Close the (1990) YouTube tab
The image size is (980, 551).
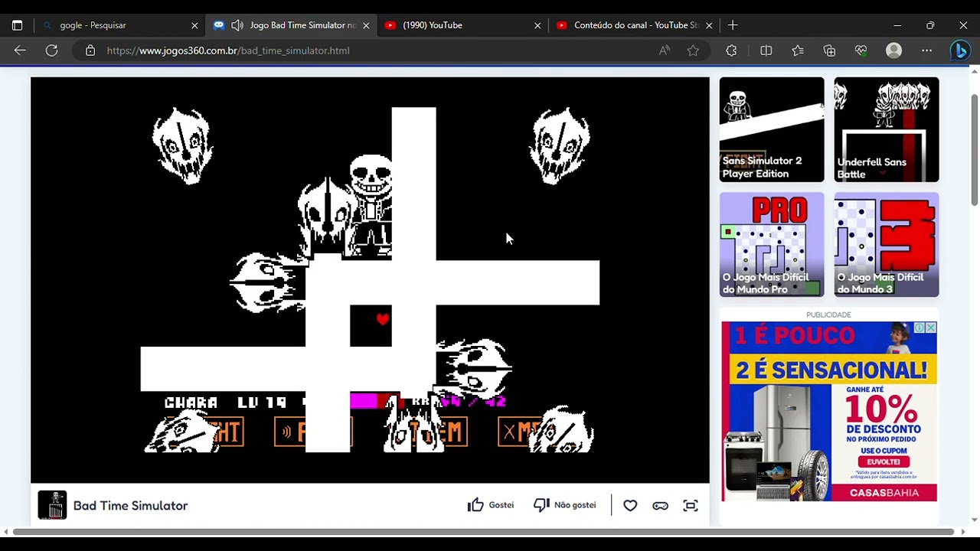pos(537,25)
